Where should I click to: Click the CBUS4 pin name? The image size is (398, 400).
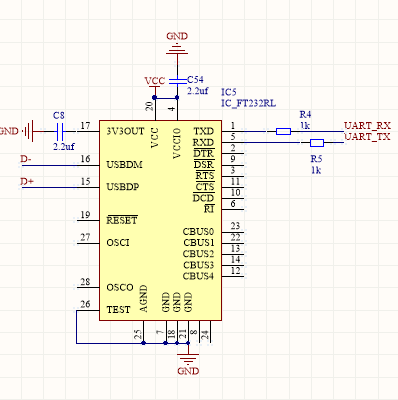click(198, 276)
